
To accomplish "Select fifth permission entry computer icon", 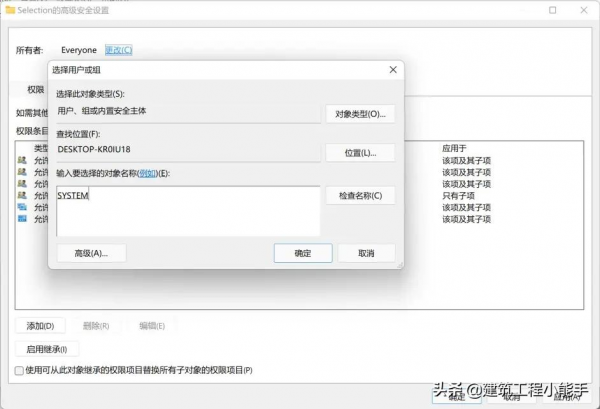I will click(x=22, y=207).
